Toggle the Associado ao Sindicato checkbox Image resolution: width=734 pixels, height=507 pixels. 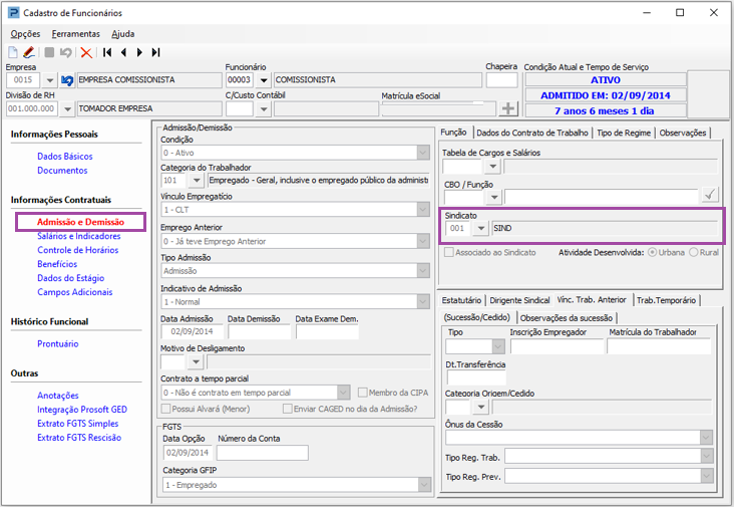[449, 252]
